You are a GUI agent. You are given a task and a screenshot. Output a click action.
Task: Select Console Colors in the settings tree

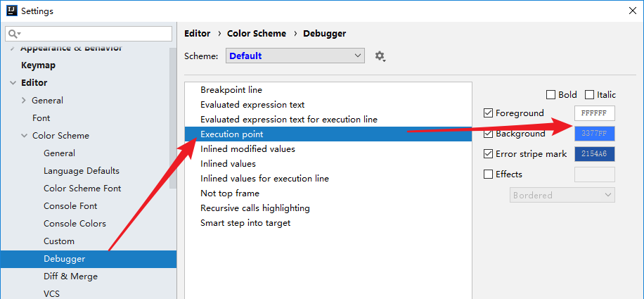[75, 224]
